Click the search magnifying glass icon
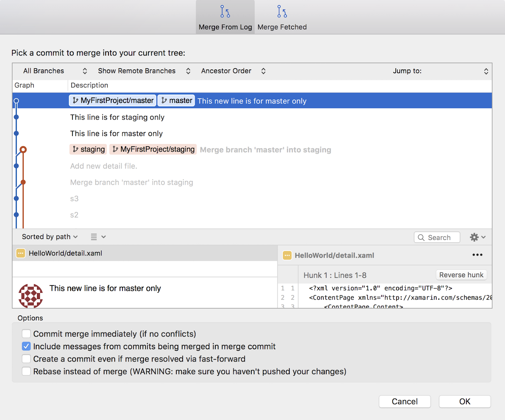505x420 pixels. tap(421, 237)
